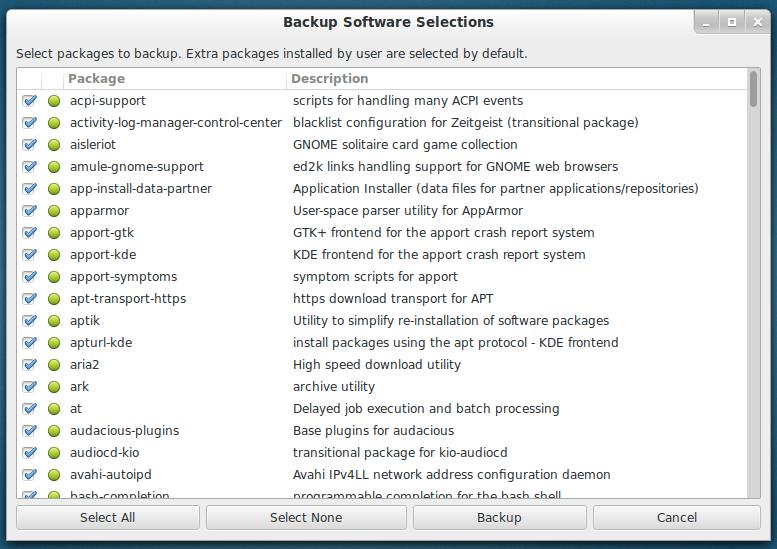
Task: Toggle the apt-transport-https checkbox
Action: (30, 299)
